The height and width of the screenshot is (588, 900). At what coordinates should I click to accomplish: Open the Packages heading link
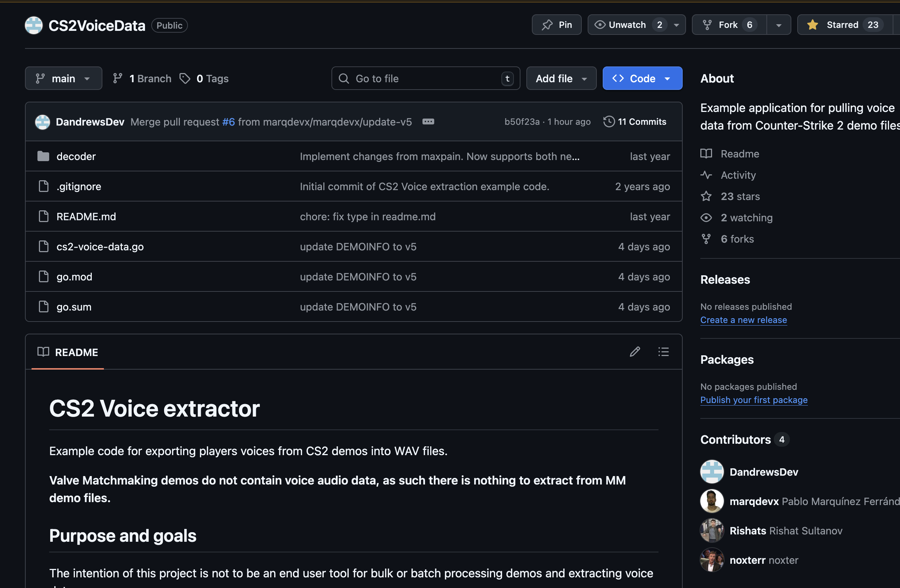[x=727, y=360]
